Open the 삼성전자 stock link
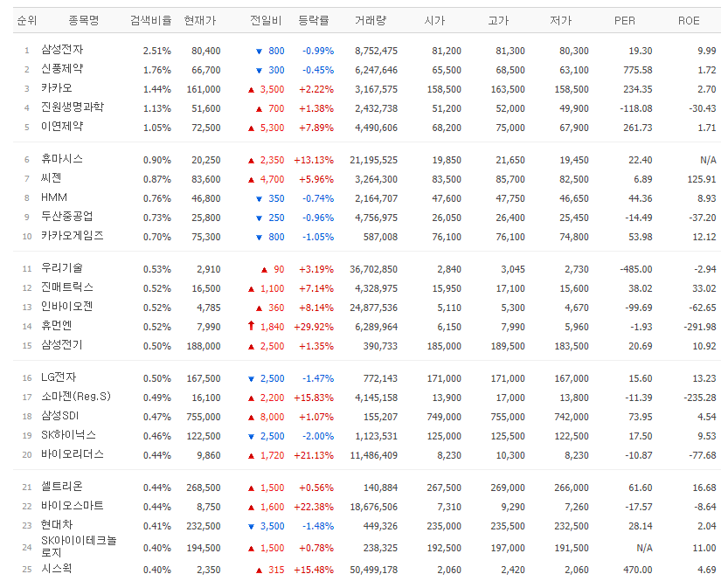This screenshot has width=728, height=581. point(62,49)
